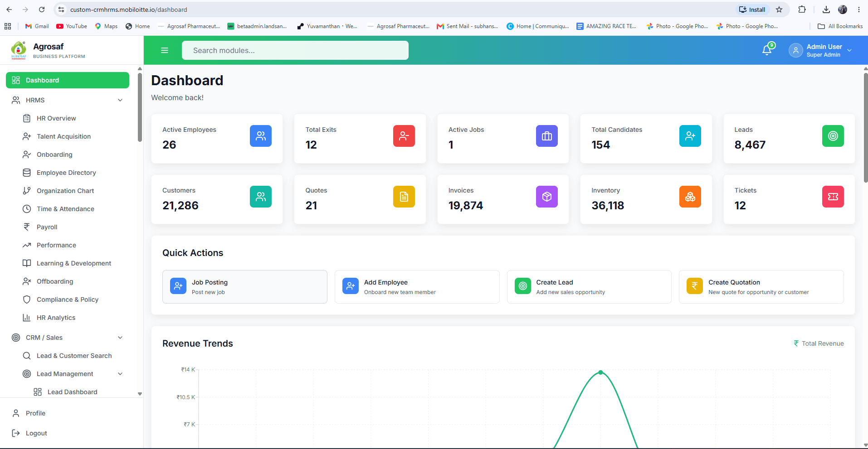Open Offboarding in sidebar
868x449 pixels.
pos(73,281)
